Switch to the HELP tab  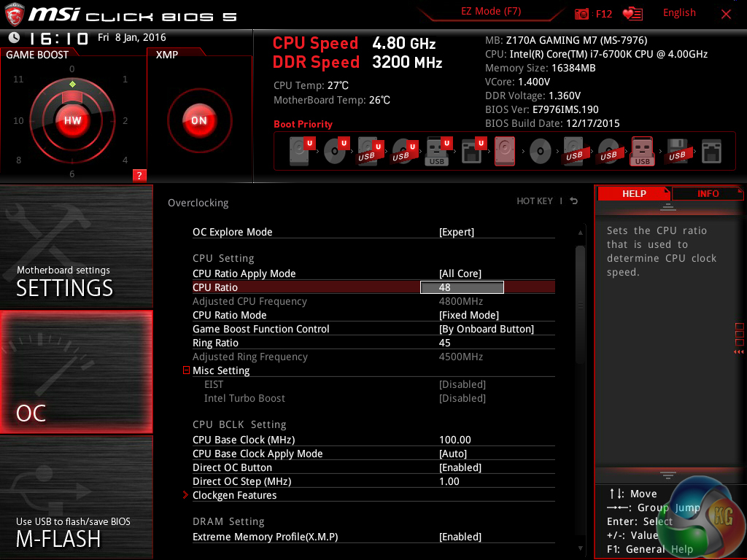[x=634, y=194]
